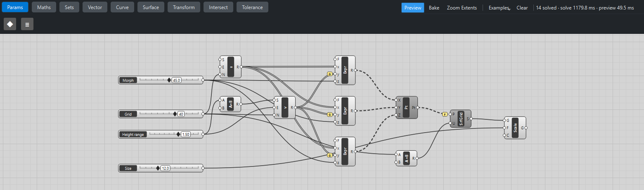Click G badge on middle Expr y input
This screenshot has height=190, width=644.
(329, 114)
